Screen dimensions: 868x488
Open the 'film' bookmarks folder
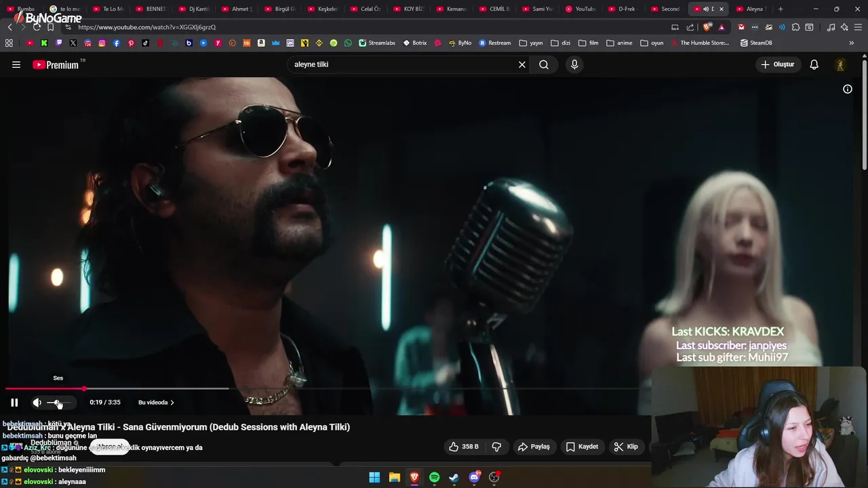[x=589, y=43]
